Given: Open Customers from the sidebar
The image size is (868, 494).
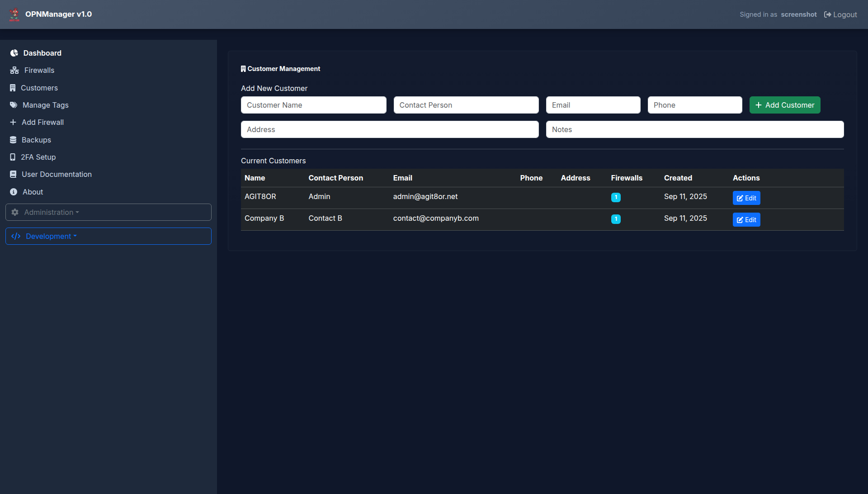Looking at the screenshot, I should (39, 88).
